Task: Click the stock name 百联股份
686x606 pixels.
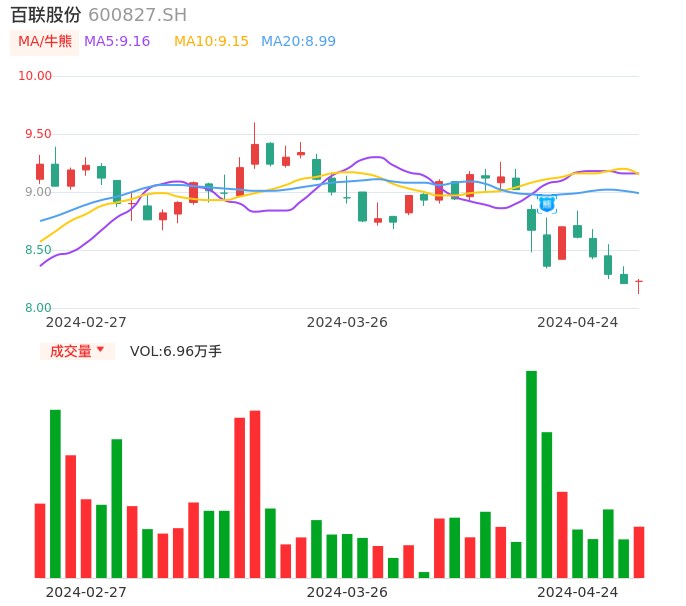Action: 46,15
